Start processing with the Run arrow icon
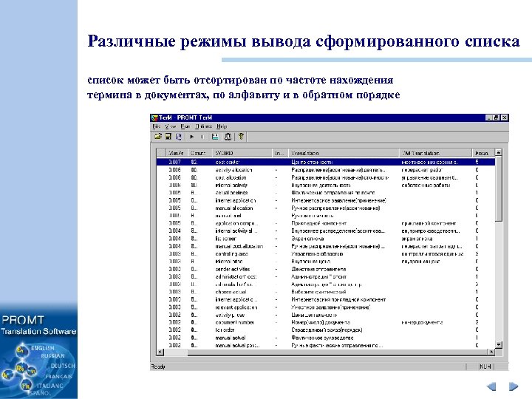The width and height of the screenshot is (532, 399). coord(191,137)
